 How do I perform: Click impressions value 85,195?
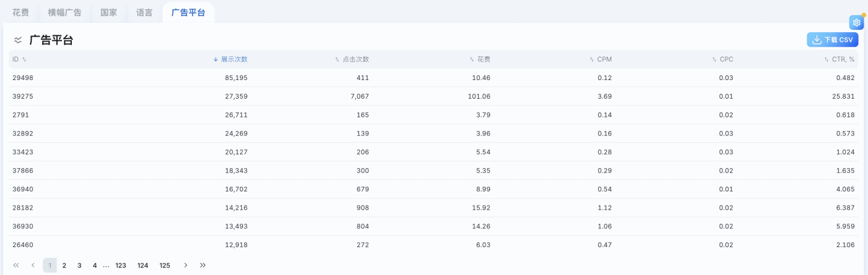point(236,78)
